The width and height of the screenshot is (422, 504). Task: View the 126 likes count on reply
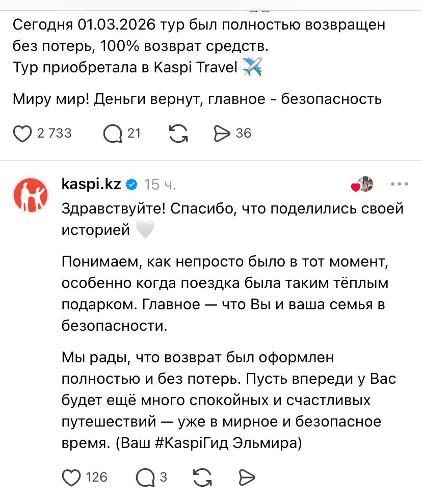[97, 478]
